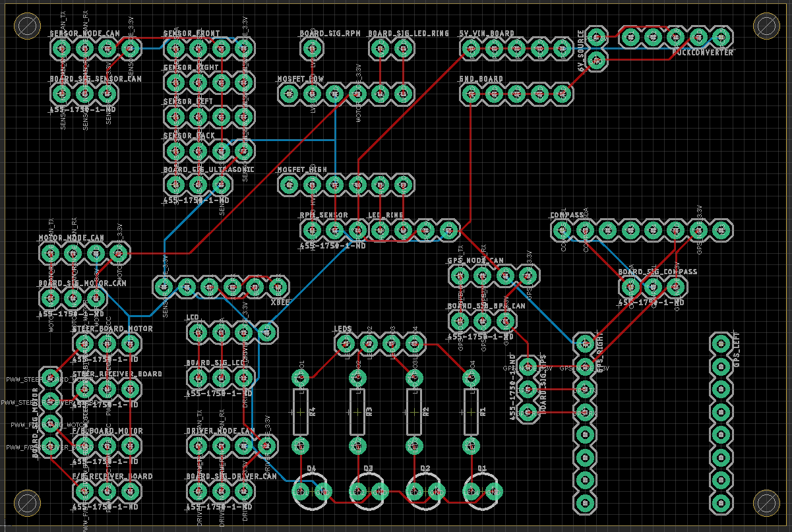This screenshot has height=532, width=792.
Task: Click the XBEE connector label
Action: click(280, 303)
